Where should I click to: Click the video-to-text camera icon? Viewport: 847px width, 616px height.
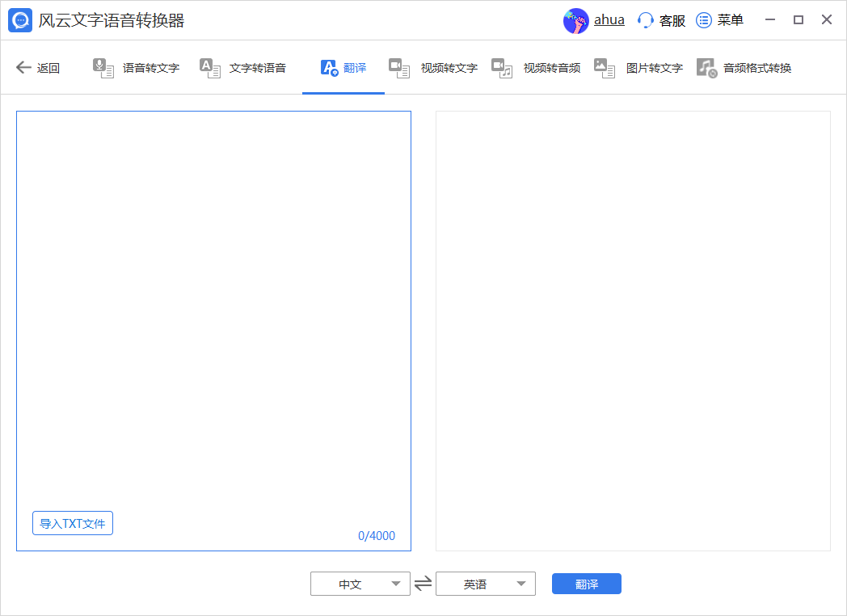click(399, 68)
